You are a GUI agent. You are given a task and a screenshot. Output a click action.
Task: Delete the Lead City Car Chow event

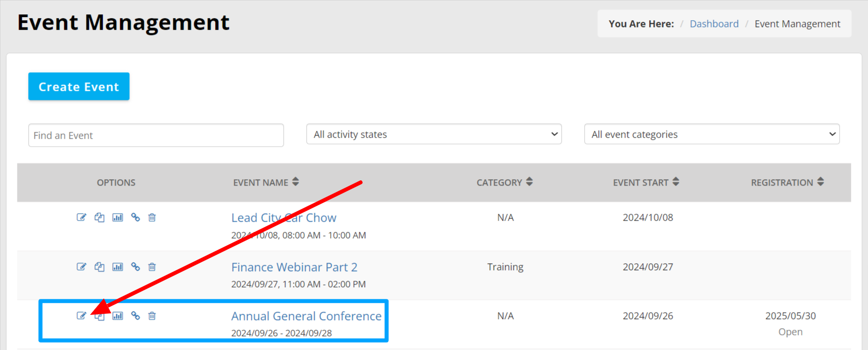pos(152,218)
